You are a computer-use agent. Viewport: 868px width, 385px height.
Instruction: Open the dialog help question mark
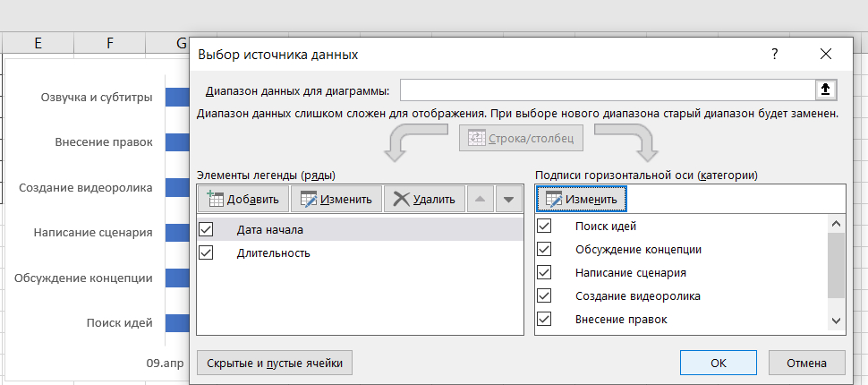[775, 55]
